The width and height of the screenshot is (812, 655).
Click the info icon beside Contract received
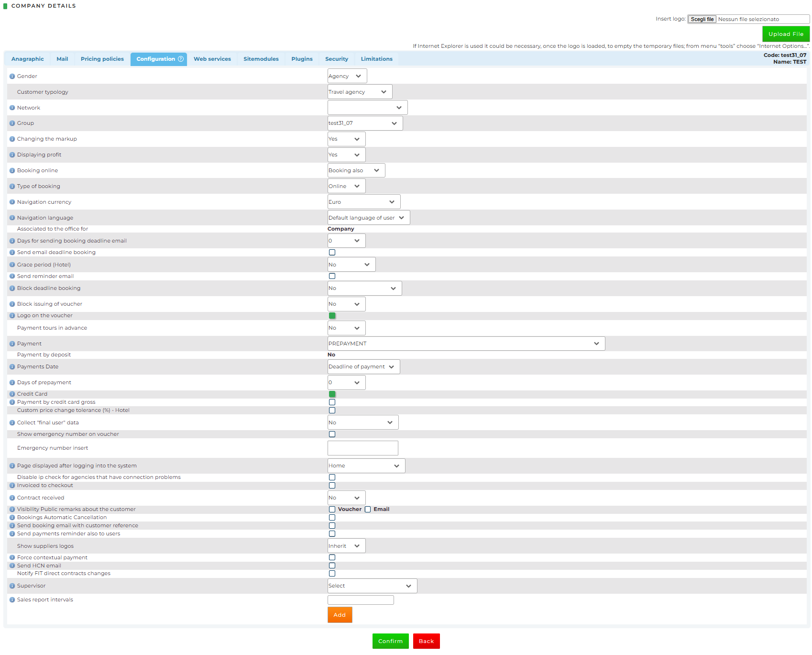[12, 498]
